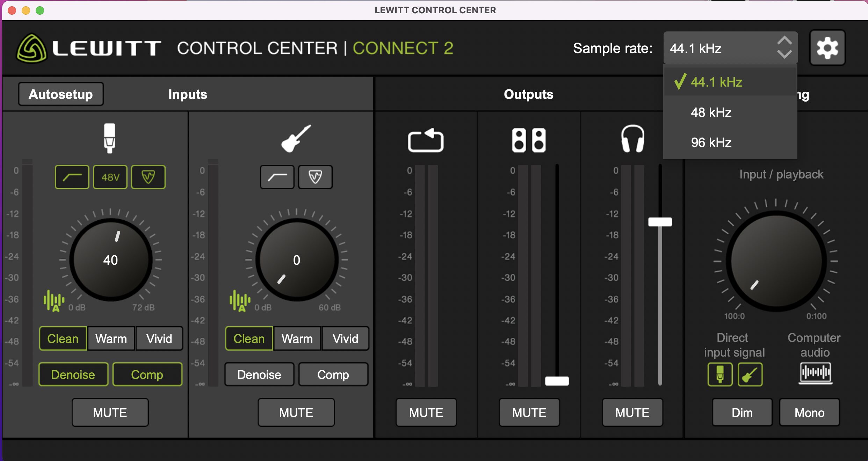
Task: Toggle 48V phantom power
Action: tap(110, 177)
